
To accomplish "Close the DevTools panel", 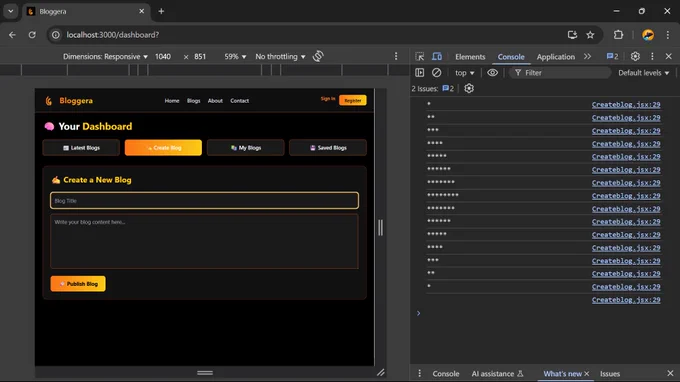I will (x=668, y=56).
